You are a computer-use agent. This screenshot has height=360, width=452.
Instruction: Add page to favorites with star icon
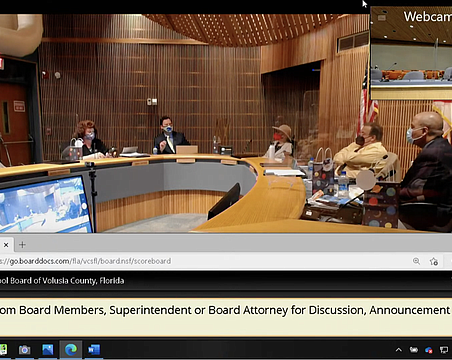coord(434,261)
